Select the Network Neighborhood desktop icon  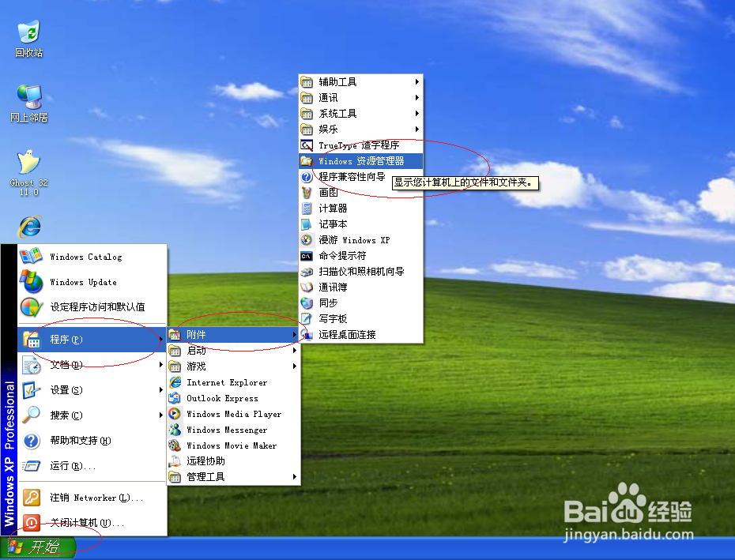click(29, 103)
